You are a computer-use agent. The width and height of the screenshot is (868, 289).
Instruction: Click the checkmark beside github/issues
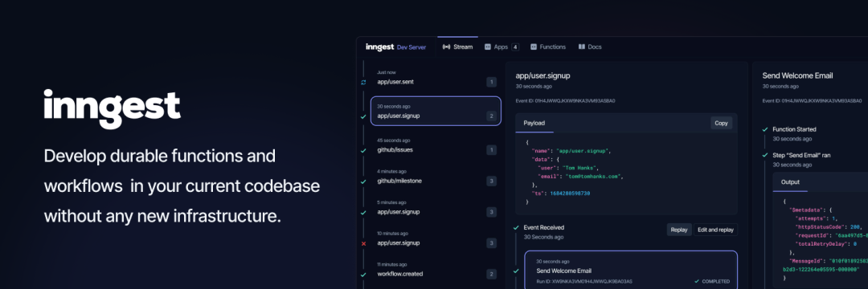pos(364,150)
